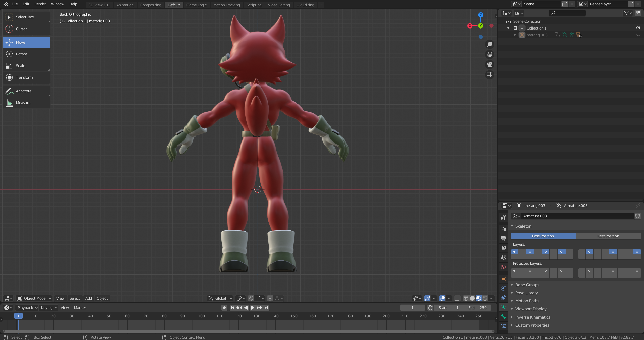Click the zoom view magnifier icon

coord(490,44)
